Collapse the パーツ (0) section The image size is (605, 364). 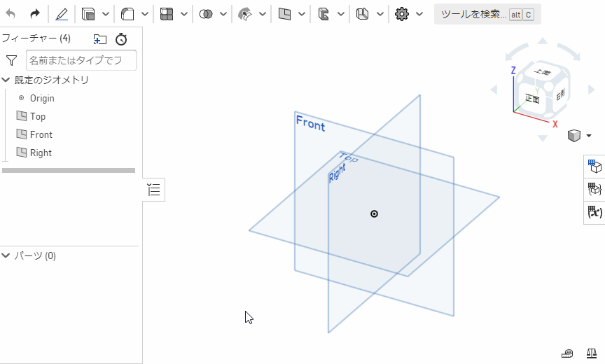click(x=6, y=255)
